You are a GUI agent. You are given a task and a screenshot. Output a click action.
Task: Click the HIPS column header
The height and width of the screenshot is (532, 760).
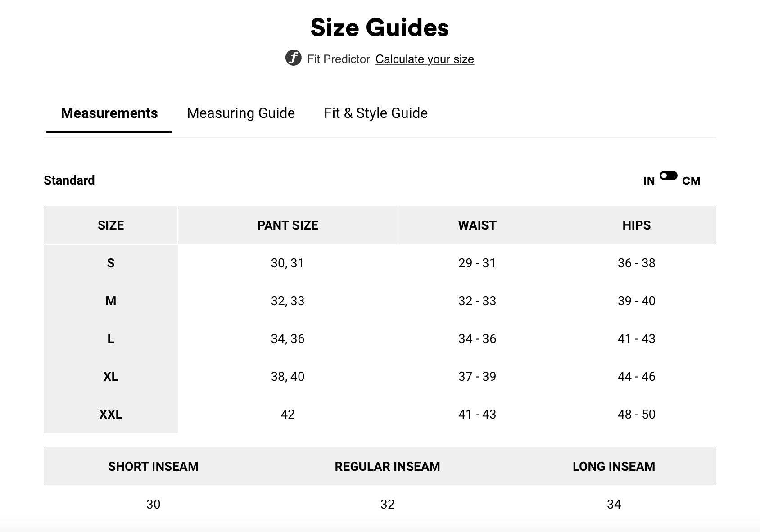pos(636,225)
